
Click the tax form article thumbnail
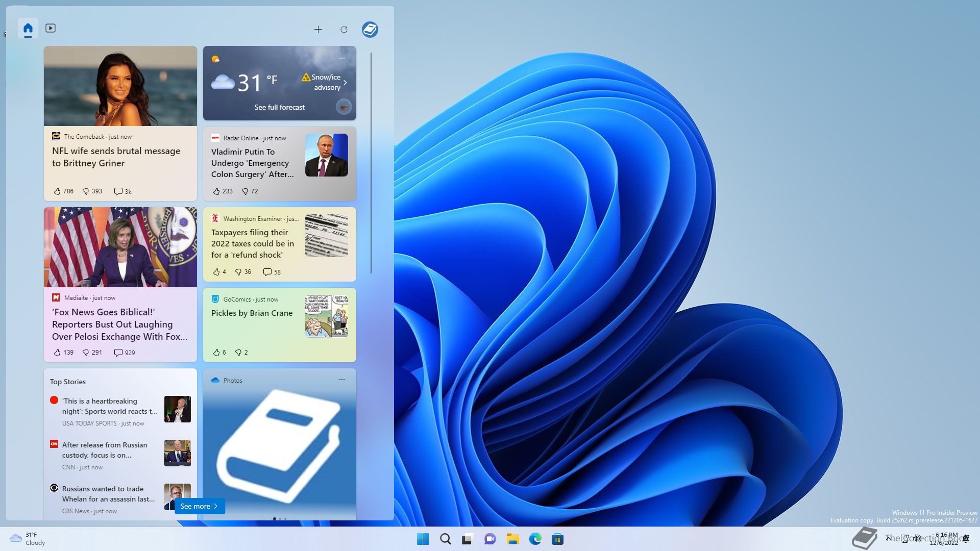(x=327, y=236)
